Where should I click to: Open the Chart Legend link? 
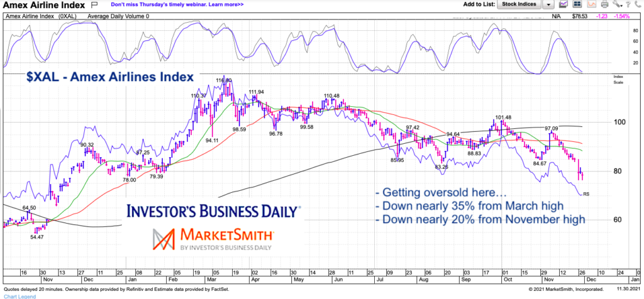19,296
